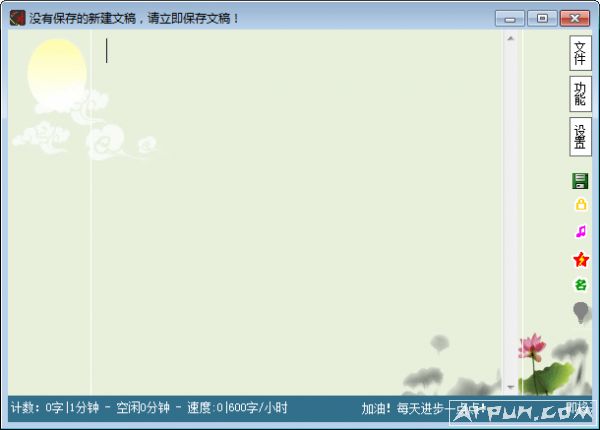Click the 空闲0分钟 idle time status

click(x=143, y=408)
